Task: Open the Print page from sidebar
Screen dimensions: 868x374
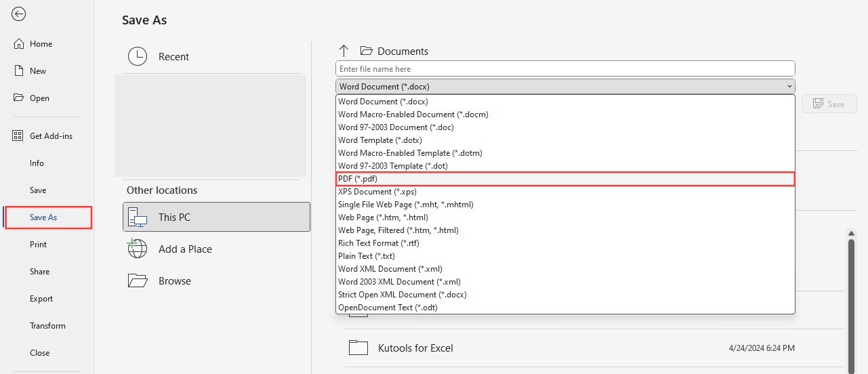Action: (x=38, y=245)
